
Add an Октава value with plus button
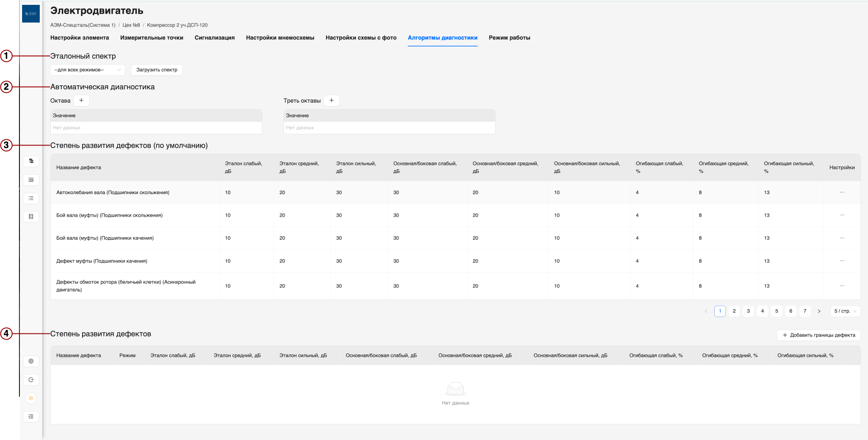[81, 100]
